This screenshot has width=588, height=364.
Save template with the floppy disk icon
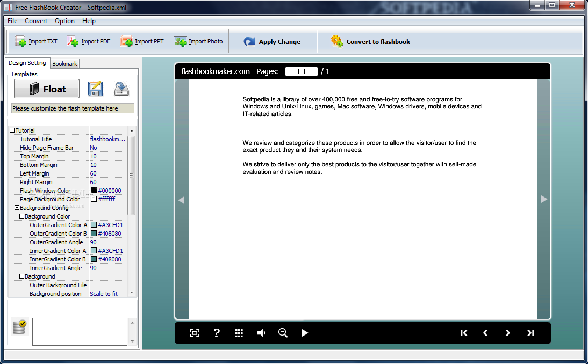click(95, 89)
